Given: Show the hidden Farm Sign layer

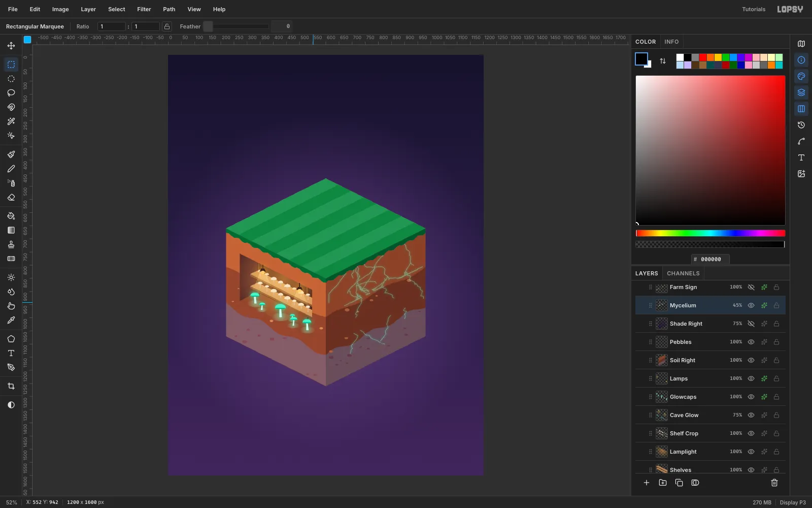Looking at the screenshot, I should (751, 287).
